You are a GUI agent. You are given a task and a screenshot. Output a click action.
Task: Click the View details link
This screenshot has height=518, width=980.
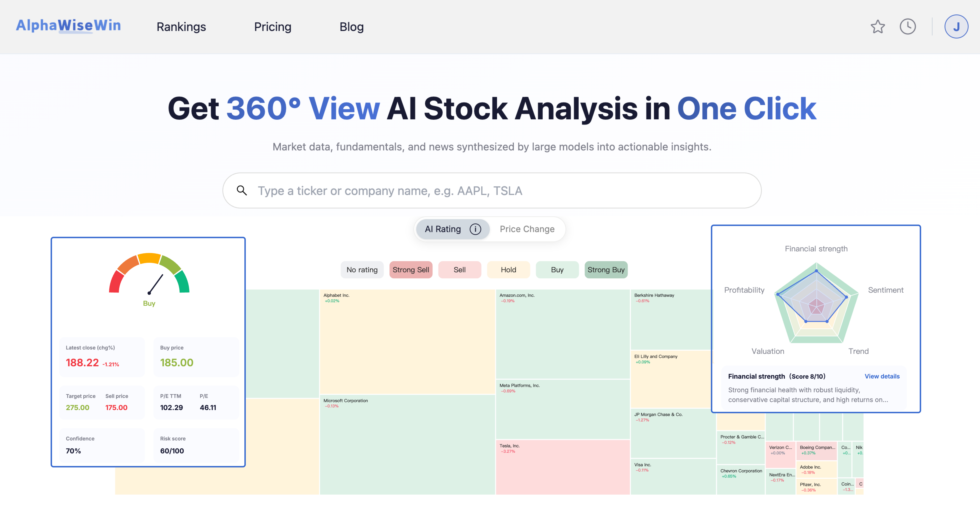[882, 376]
